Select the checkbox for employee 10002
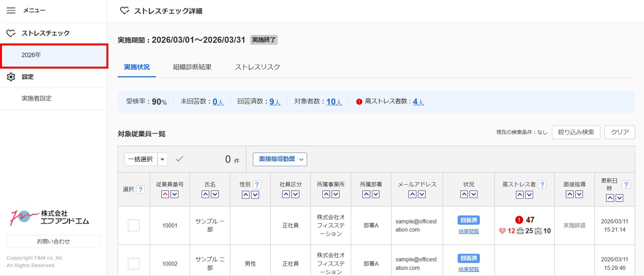The image size is (644, 276). point(134,263)
